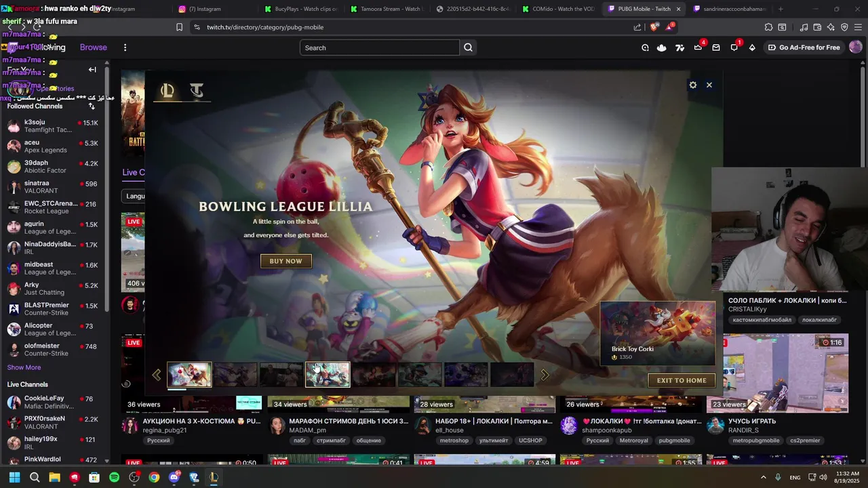Open Brave Leo AI sparkle icon
The height and width of the screenshot is (488, 868).
831,27
